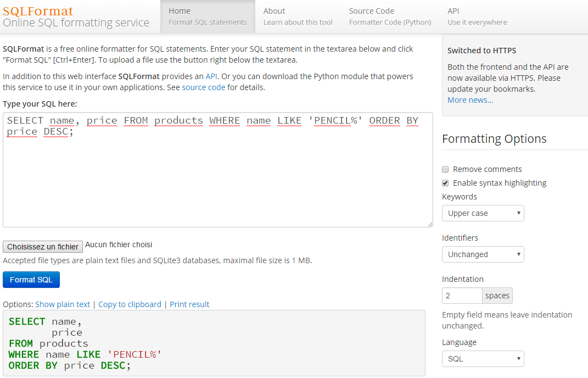Expand the Identifiers Unchanged dropdown
588x378 pixels.
point(483,254)
